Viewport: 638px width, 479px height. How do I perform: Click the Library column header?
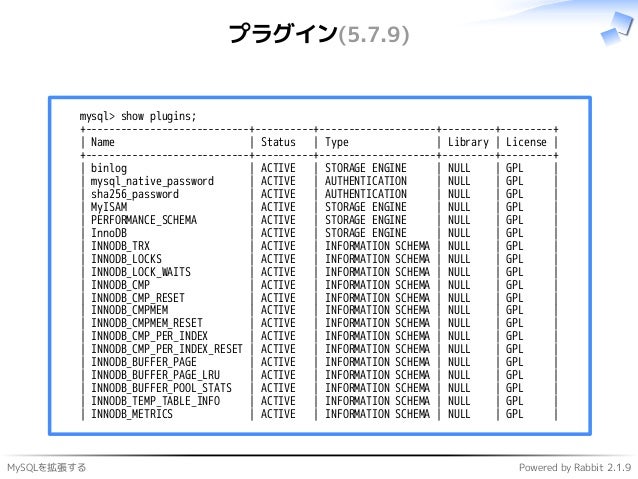pos(468,142)
